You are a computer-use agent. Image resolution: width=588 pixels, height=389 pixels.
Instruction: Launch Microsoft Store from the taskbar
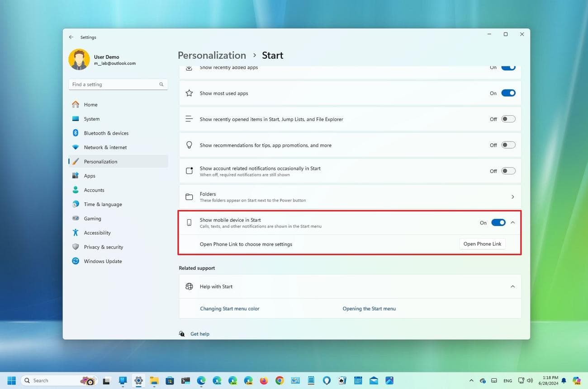170,380
